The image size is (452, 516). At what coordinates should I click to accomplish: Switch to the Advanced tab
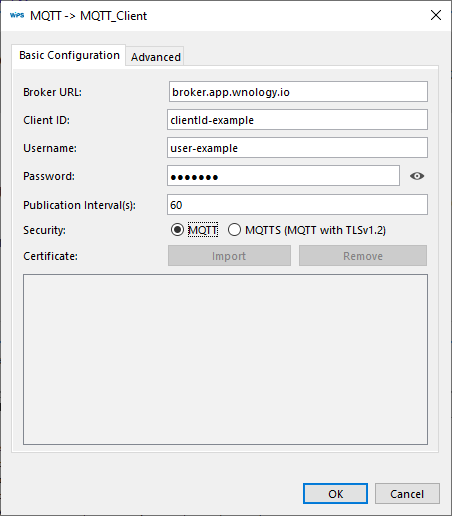pos(155,57)
